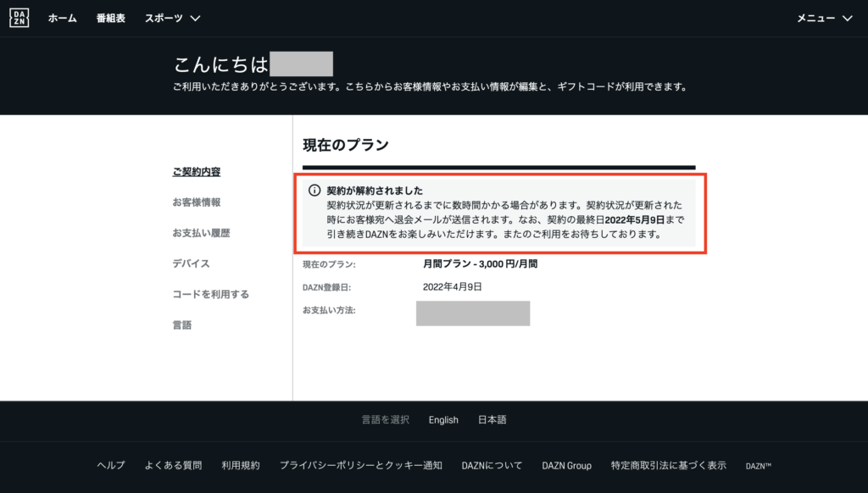Open 特定商取引法に基づく表示 footer link
Viewport: 868px width, 493px height.
coord(668,465)
